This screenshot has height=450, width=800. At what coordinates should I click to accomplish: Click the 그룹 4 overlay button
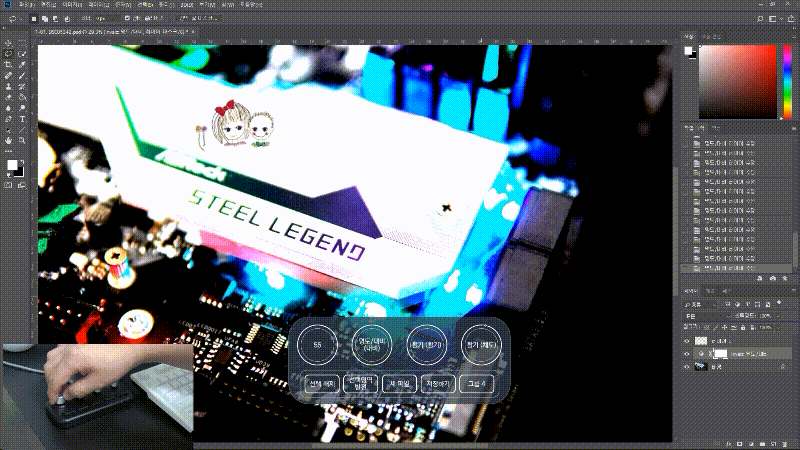pos(477,383)
